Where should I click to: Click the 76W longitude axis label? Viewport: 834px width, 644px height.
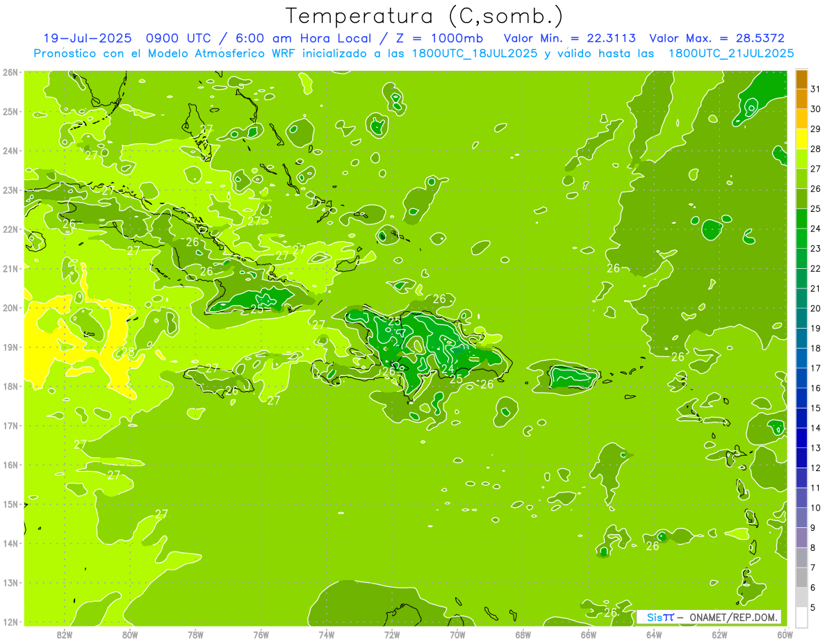[x=261, y=634]
